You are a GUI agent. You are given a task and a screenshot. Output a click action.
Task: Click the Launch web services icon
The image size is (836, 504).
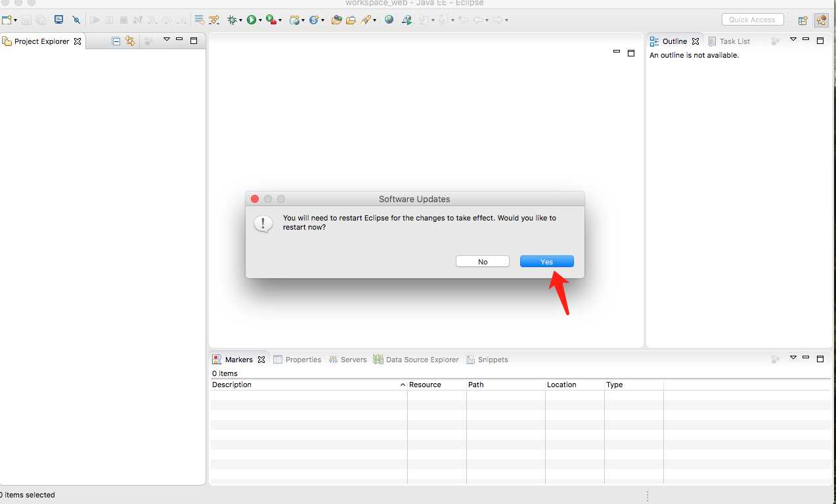coord(407,20)
